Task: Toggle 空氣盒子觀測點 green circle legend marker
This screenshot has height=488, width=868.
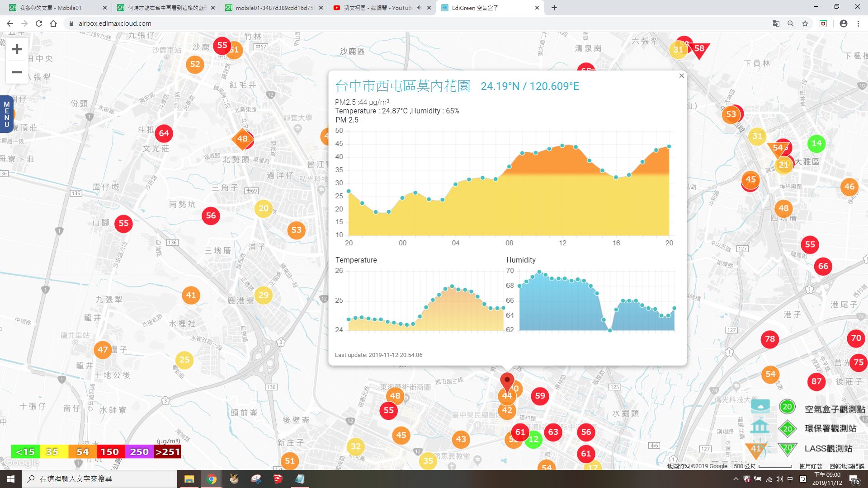Action: click(787, 407)
